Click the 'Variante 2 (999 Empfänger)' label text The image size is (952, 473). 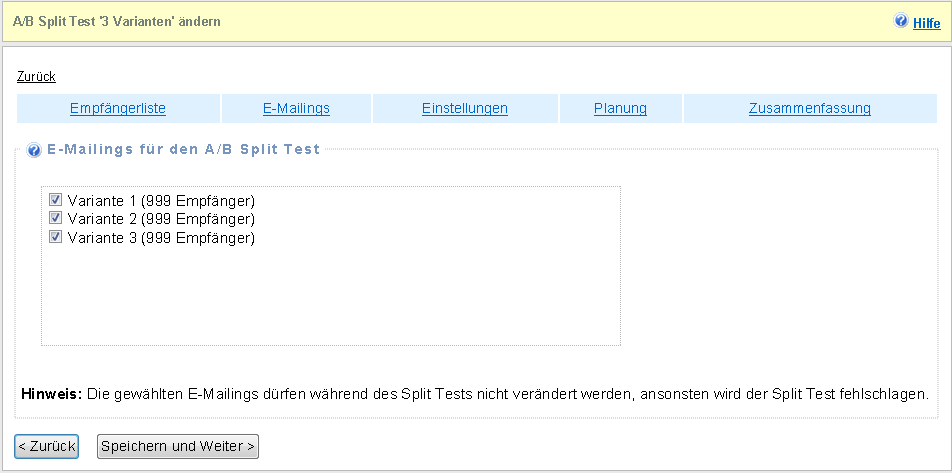(x=161, y=219)
